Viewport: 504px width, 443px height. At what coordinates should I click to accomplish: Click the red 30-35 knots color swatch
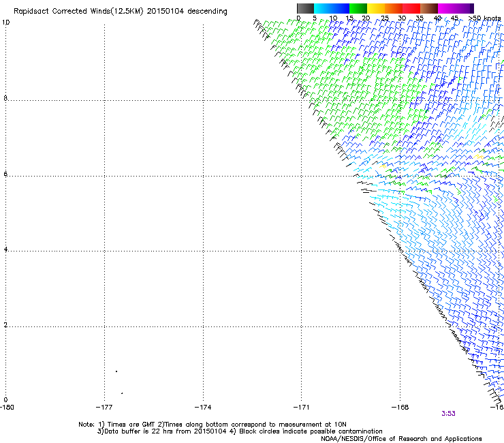[411, 8]
